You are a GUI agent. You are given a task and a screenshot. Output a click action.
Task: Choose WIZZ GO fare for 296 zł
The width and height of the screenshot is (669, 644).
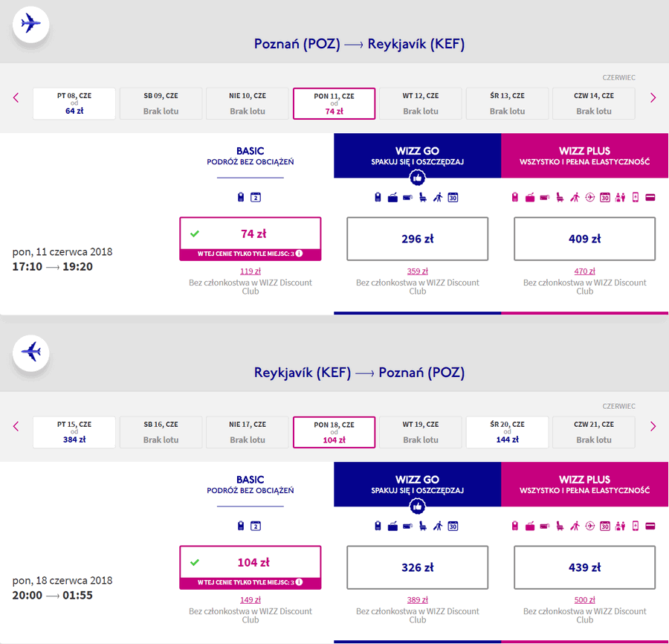click(417, 239)
